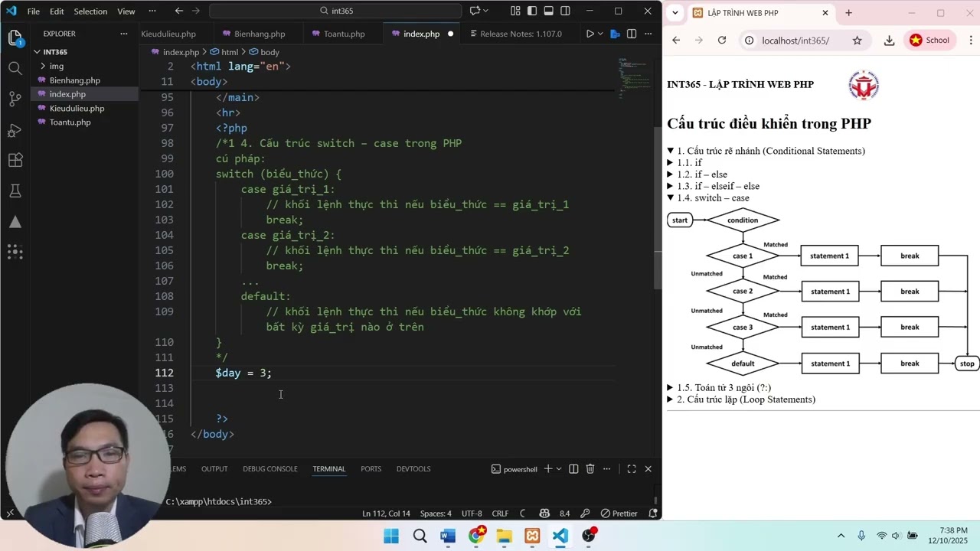
Task: Toggle the bottom panel visibility
Action: 549,11
